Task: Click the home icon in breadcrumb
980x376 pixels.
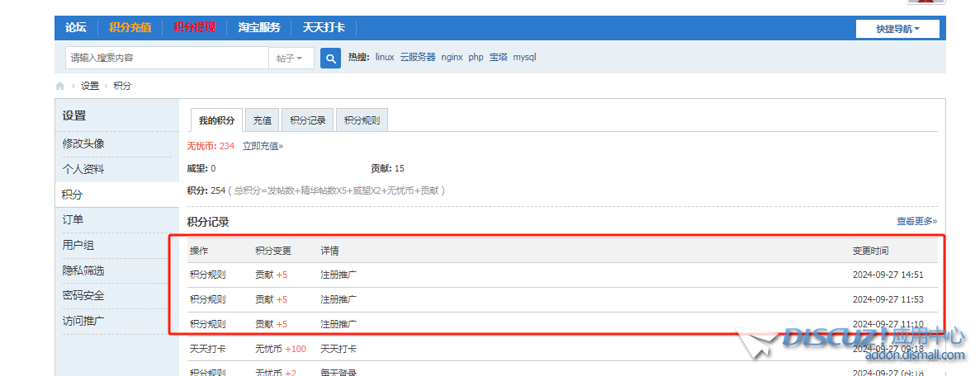Action: coord(60,86)
